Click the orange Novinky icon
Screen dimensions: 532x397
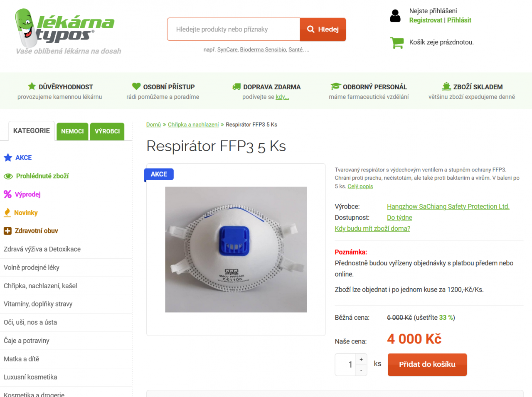pyautogui.click(x=7, y=213)
